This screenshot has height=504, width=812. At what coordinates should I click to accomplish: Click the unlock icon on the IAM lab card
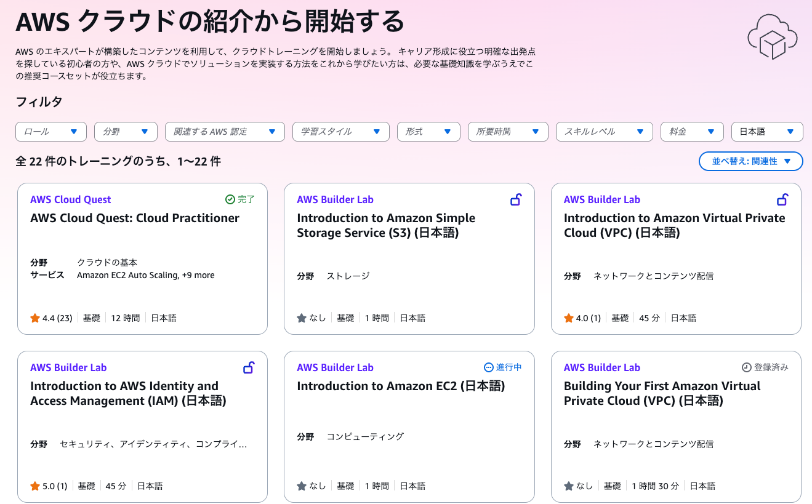tap(249, 367)
